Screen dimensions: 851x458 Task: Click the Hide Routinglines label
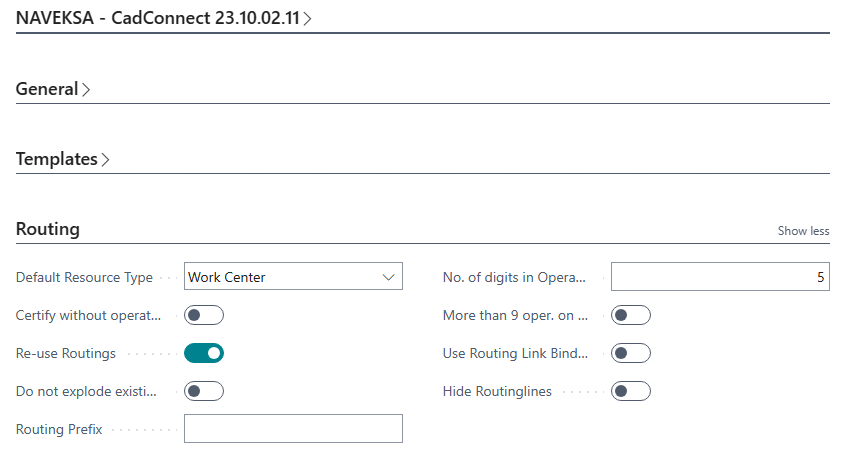(x=497, y=391)
